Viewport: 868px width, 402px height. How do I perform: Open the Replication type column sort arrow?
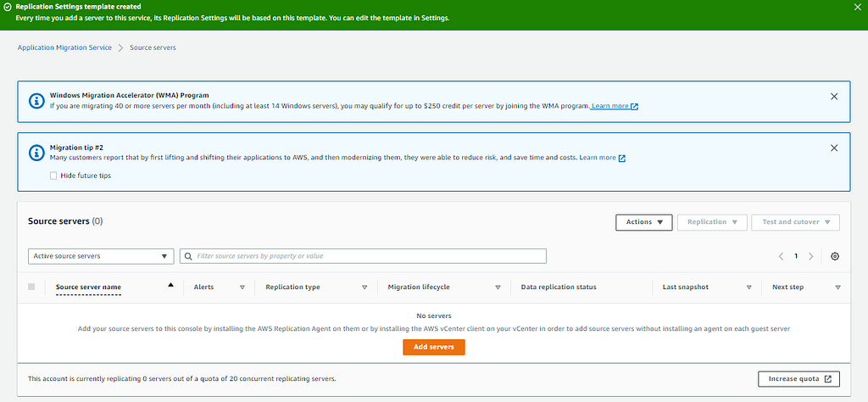(x=364, y=288)
